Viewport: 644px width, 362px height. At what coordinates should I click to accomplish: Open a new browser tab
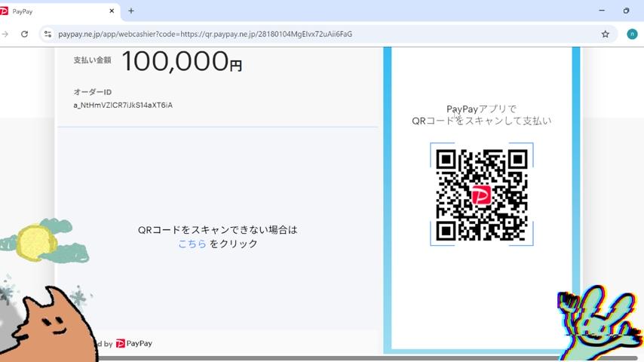131,11
